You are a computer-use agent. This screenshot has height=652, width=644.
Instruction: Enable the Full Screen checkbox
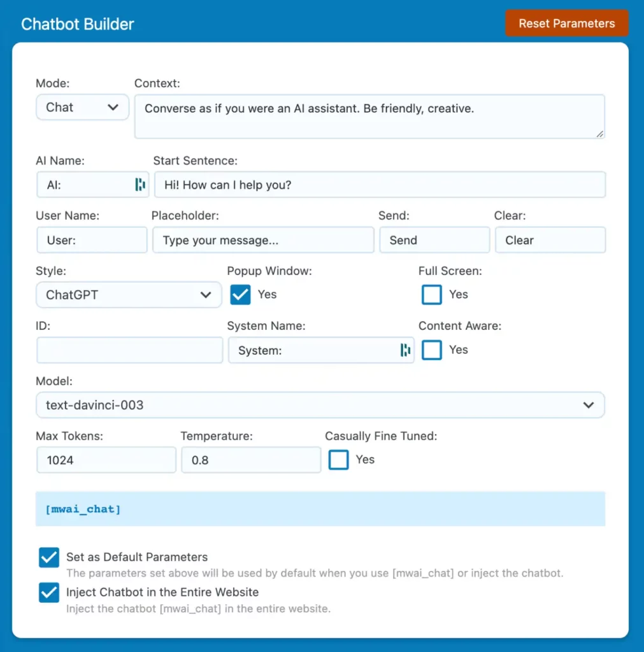point(431,294)
